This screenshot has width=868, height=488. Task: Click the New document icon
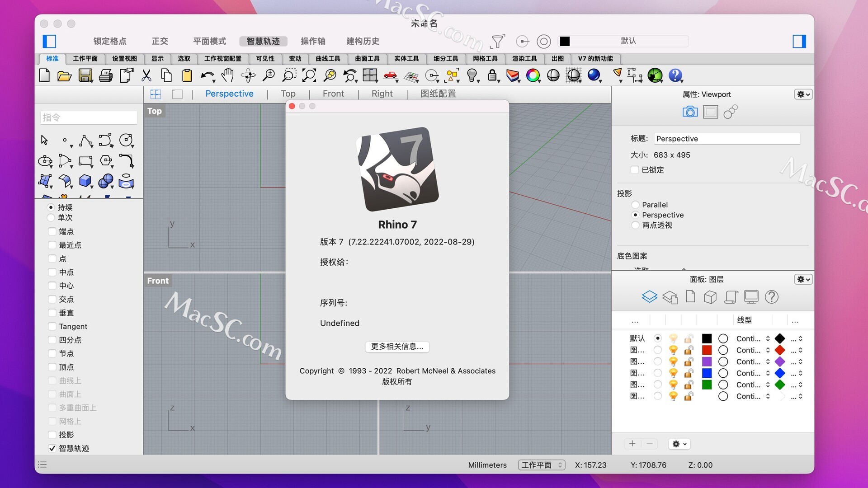point(44,75)
